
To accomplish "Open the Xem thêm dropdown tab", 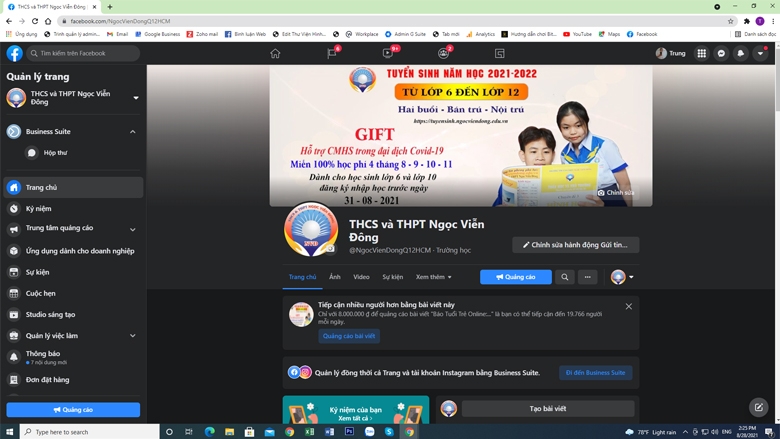I will click(x=433, y=277).
